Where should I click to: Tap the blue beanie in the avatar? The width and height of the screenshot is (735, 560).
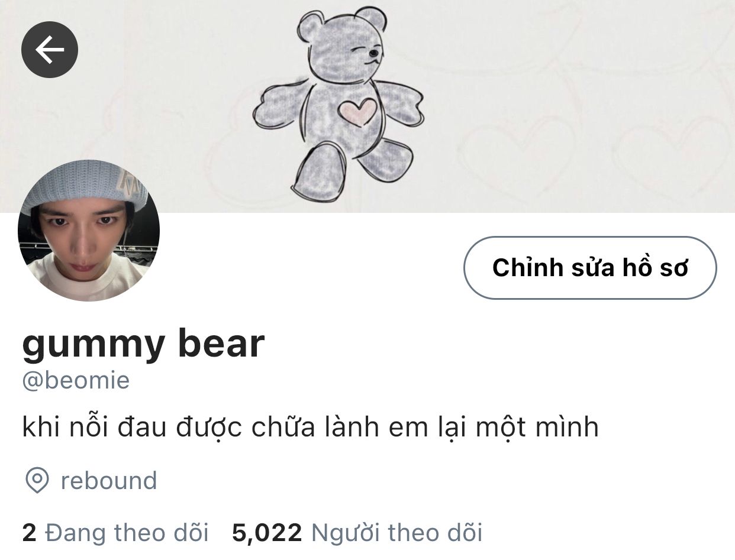(89, 183)
